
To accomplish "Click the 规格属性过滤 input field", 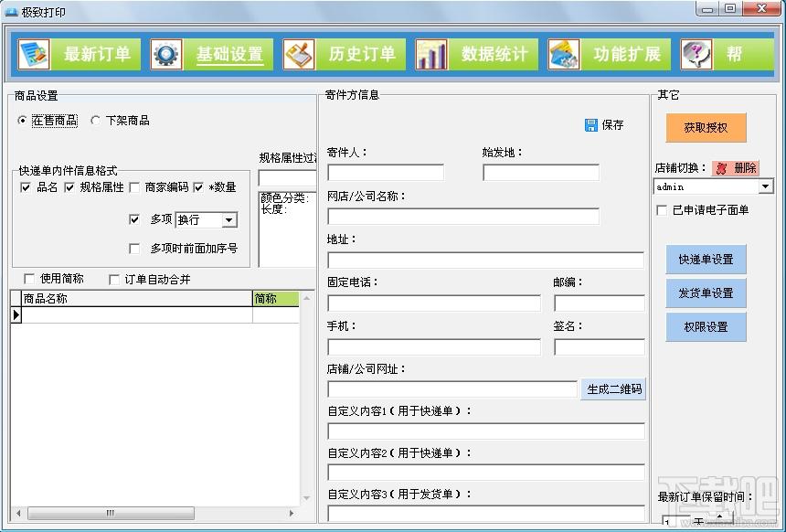I will coord(288,178).
